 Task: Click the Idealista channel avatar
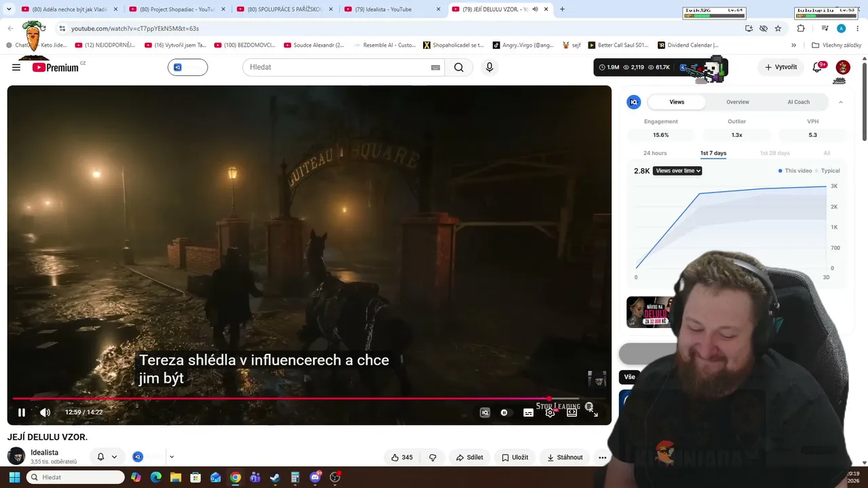click(x=16, y=456)
